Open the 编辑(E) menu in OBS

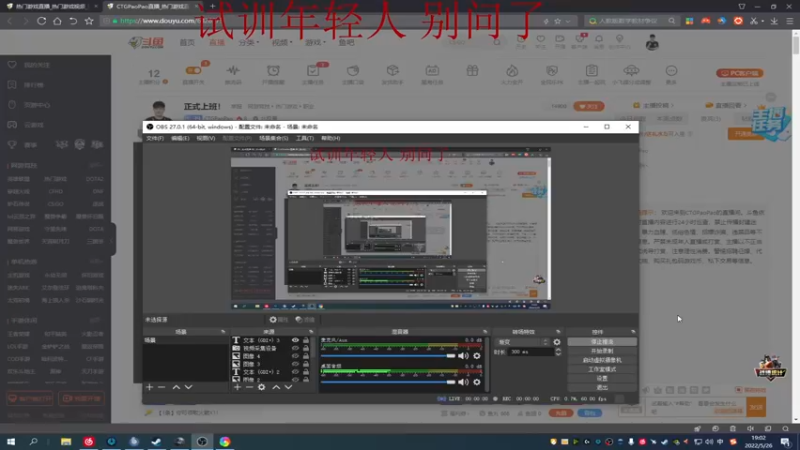[x=180, y=138]
